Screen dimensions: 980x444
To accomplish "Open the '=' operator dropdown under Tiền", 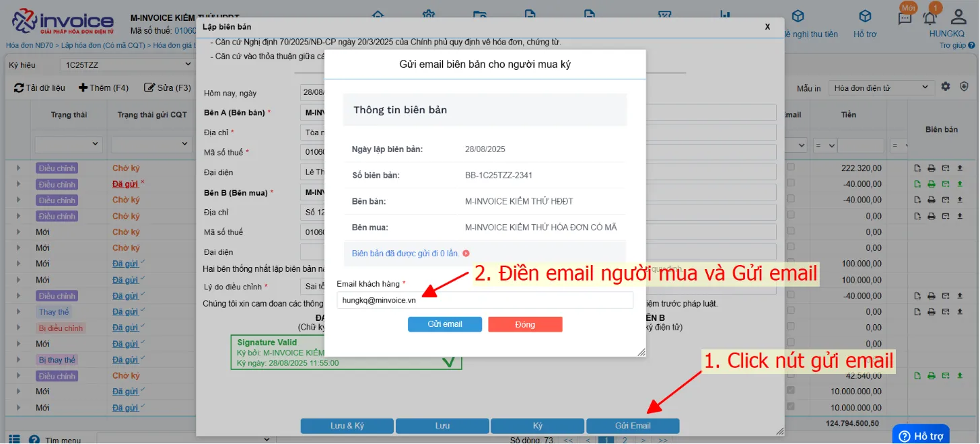I will click(825, 145).
